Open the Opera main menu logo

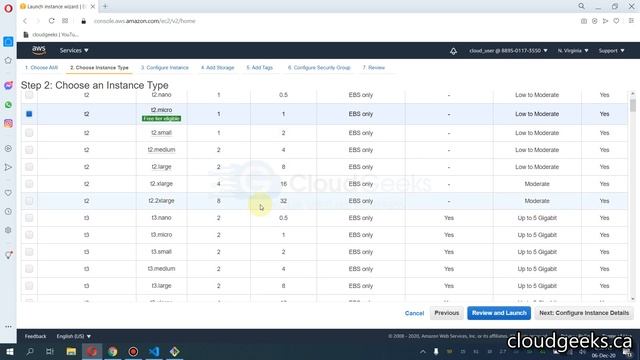8,8
